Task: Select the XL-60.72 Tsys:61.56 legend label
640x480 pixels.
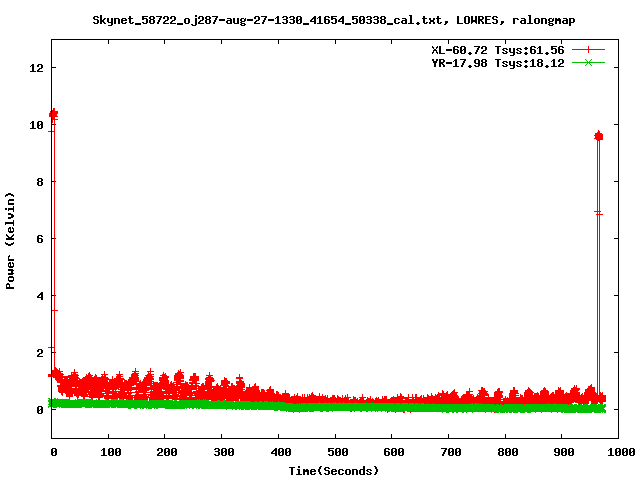Action: click(x=498, y=50)
